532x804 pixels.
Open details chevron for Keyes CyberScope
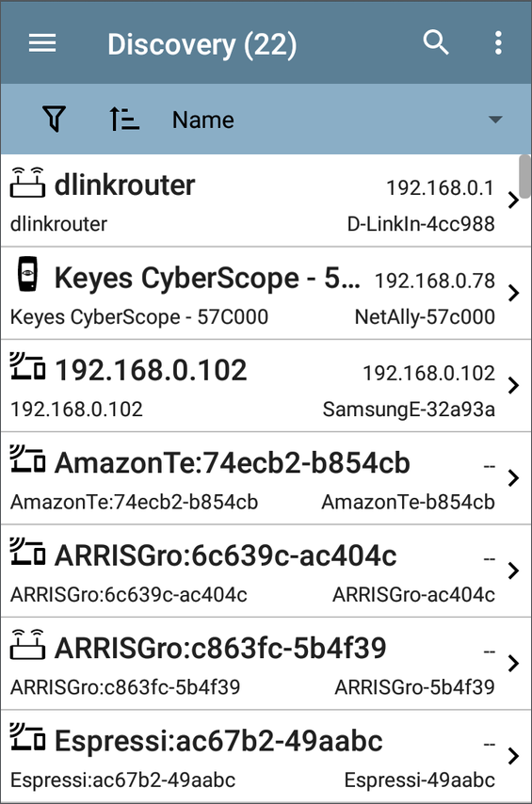pyautogui.click(x=513, y=293)
